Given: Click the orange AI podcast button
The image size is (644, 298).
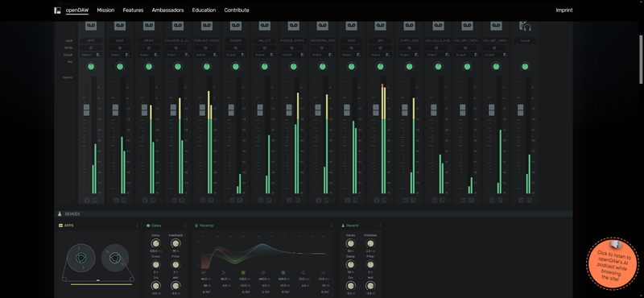Looking at the screenshot, I should [613, 264].
